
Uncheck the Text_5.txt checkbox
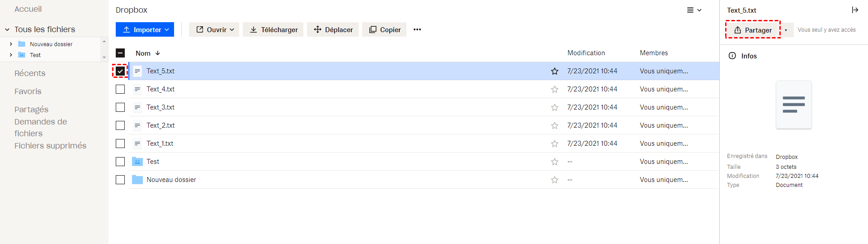(x=120, y=71)
